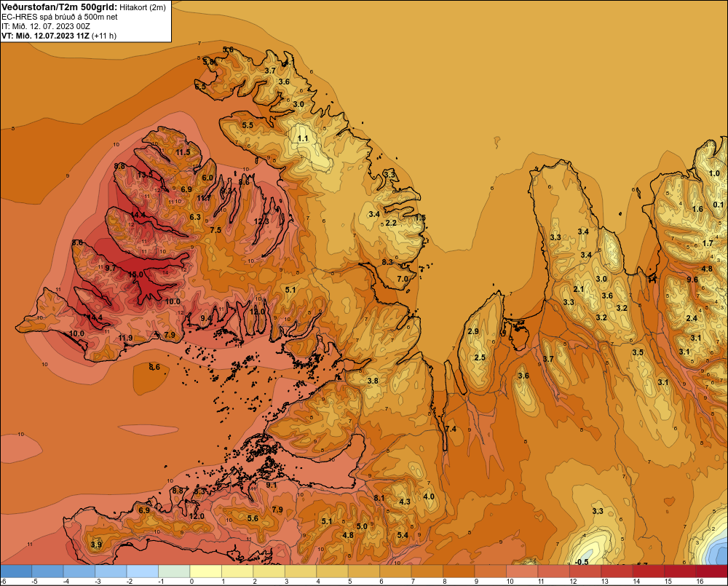
Task: Click the 5.5 temperature value
Action: coord(248,125)
